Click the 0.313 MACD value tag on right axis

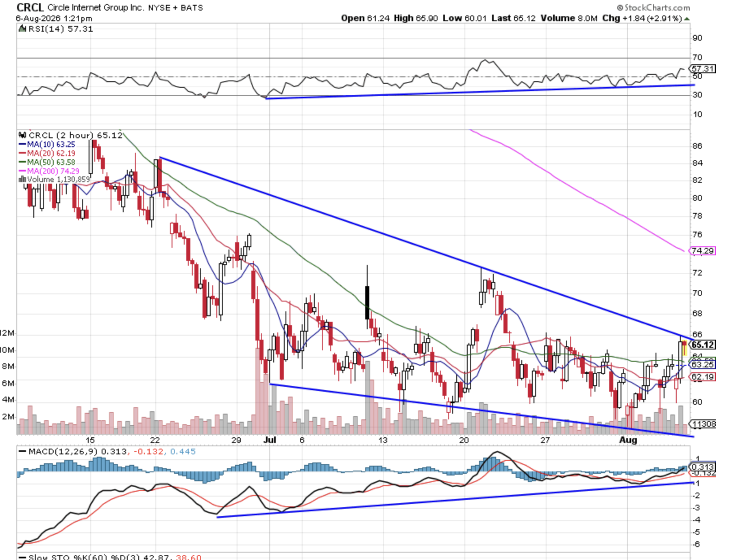[x=703, y=467]
